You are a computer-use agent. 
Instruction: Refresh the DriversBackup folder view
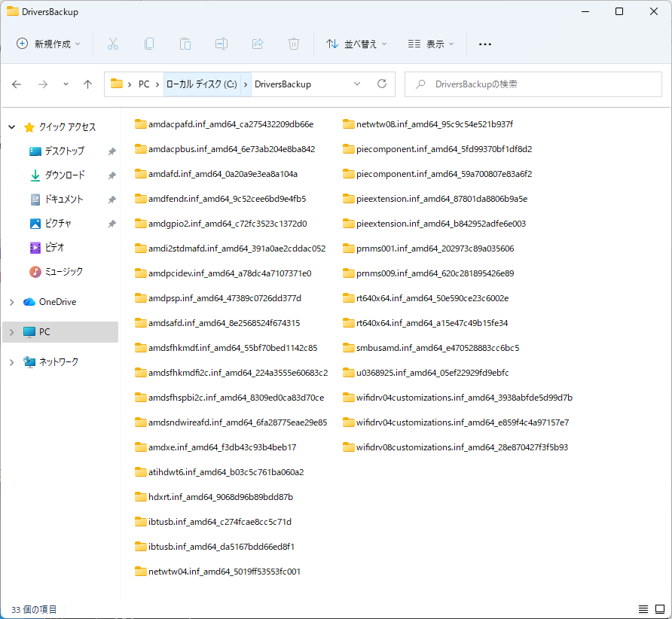(382, 84)
